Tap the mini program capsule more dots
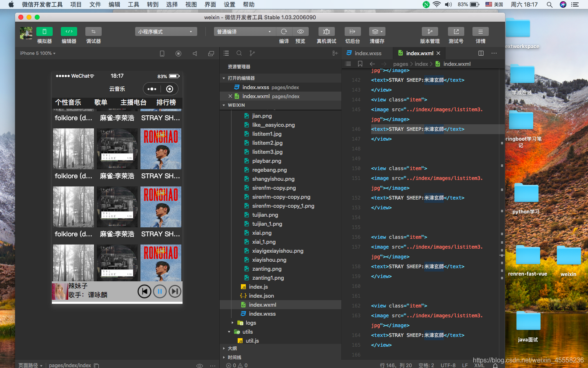 152,89
